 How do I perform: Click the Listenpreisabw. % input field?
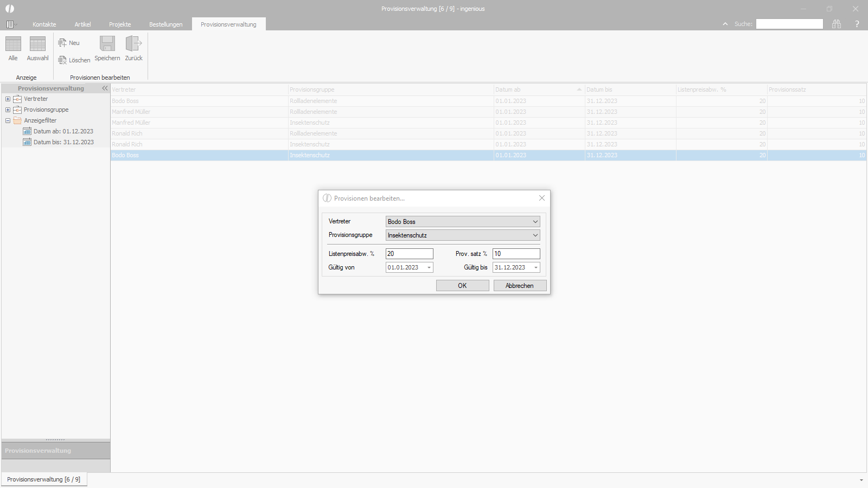click(x=410, y=254)
